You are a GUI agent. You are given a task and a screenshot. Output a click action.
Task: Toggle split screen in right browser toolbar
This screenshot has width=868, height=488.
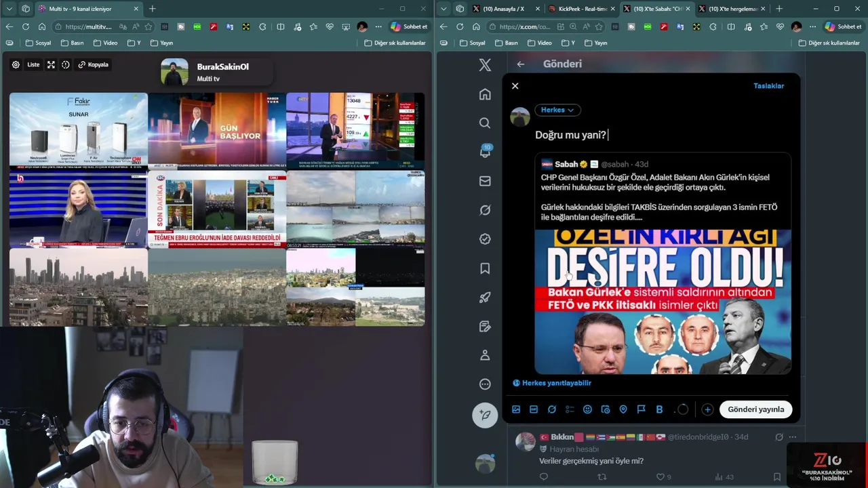730,26
